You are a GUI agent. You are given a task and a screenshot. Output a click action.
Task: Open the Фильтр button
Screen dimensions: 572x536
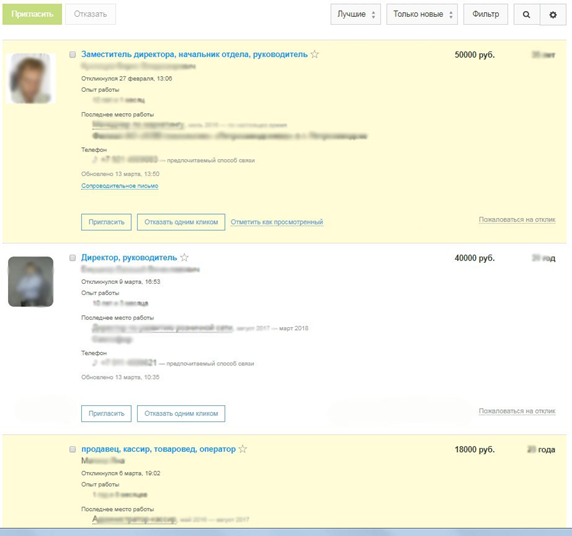(x=486, y=14)
